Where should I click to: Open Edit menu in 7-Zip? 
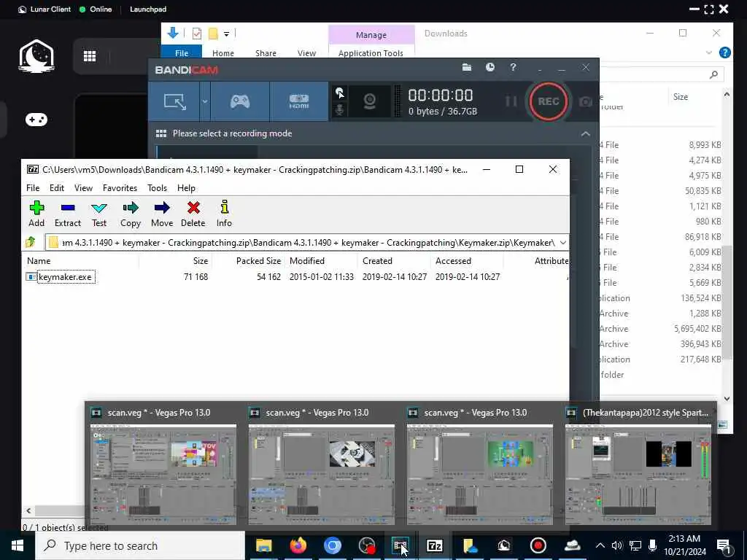[57, 188]
